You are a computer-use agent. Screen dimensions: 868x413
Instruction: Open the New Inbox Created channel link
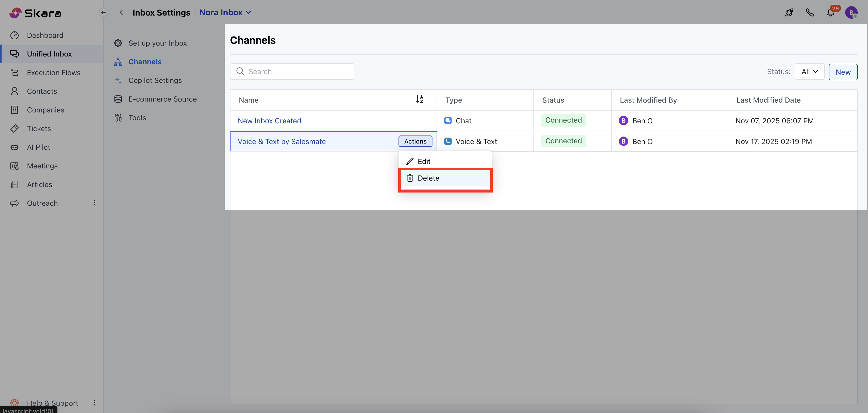click(269, 121)
